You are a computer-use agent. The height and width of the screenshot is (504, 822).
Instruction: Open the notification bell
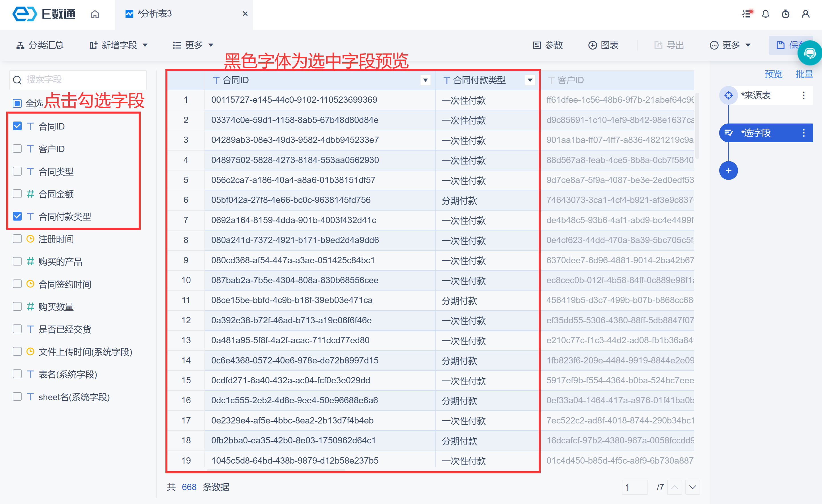[765, 14]
